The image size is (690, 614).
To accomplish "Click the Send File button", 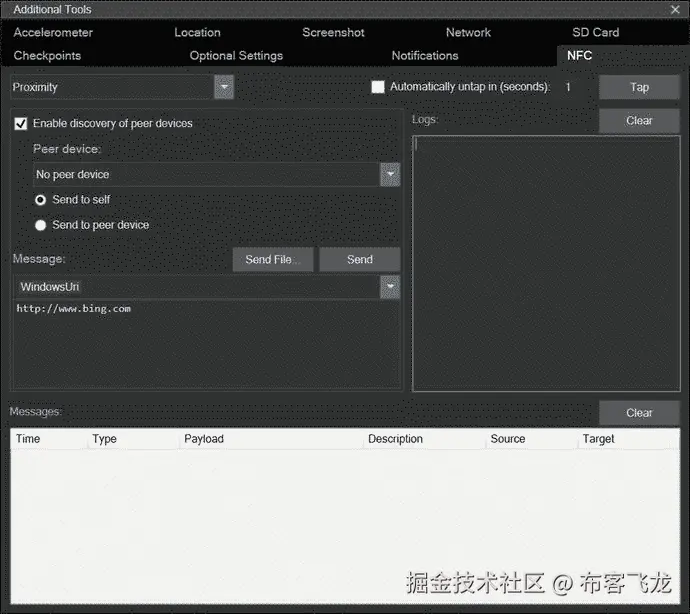I will point(273,260).
